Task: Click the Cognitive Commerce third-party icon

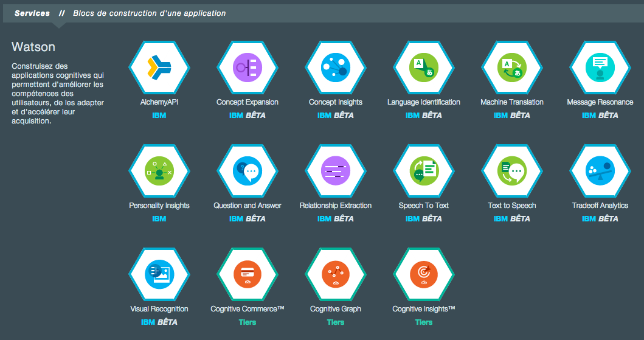Action: pos(248,274)
